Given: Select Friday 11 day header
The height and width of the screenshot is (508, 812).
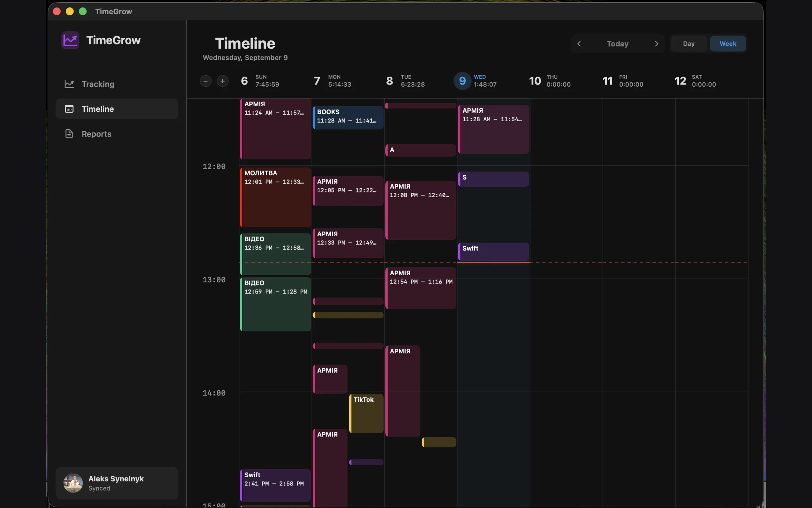Looking at the screenshot, I should point(623,81).
